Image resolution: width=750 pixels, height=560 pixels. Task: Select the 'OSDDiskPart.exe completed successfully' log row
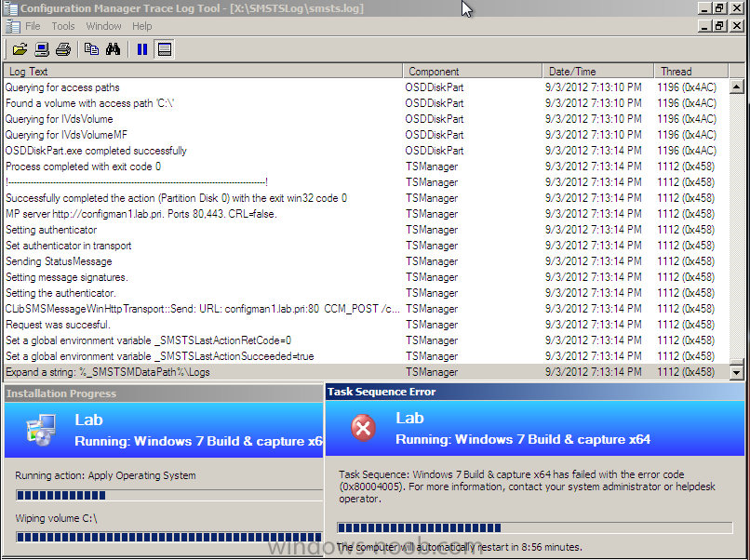point(96,151)
